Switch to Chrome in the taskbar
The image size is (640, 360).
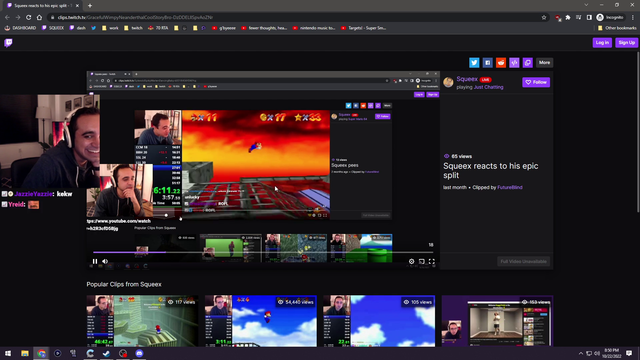tap(41, 353)
